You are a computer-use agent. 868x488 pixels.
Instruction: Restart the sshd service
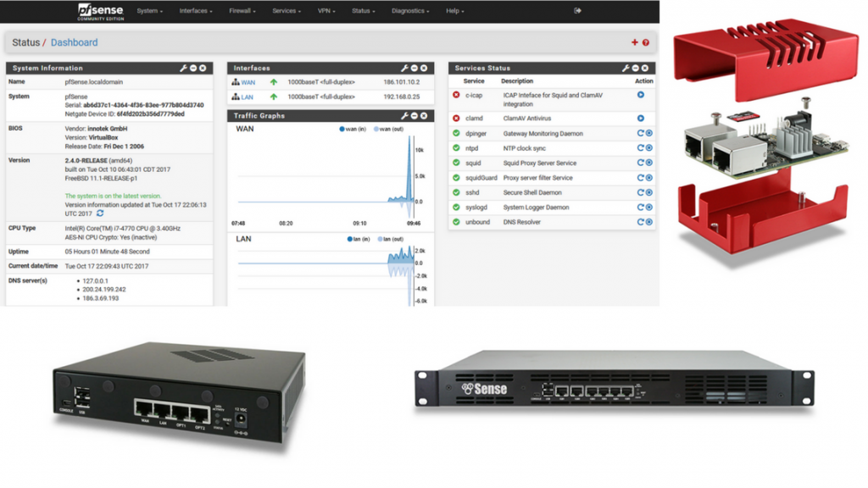click(641, 192)
